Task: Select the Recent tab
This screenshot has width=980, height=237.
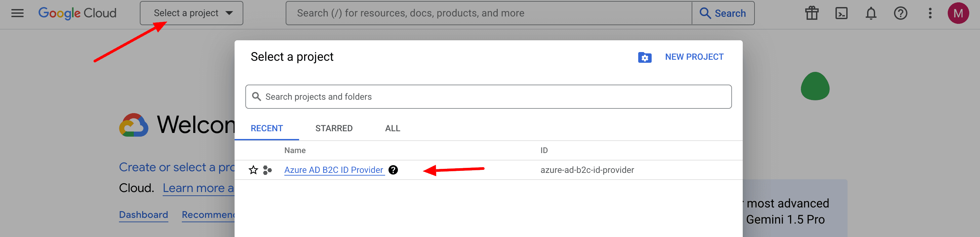Action: 266,128
